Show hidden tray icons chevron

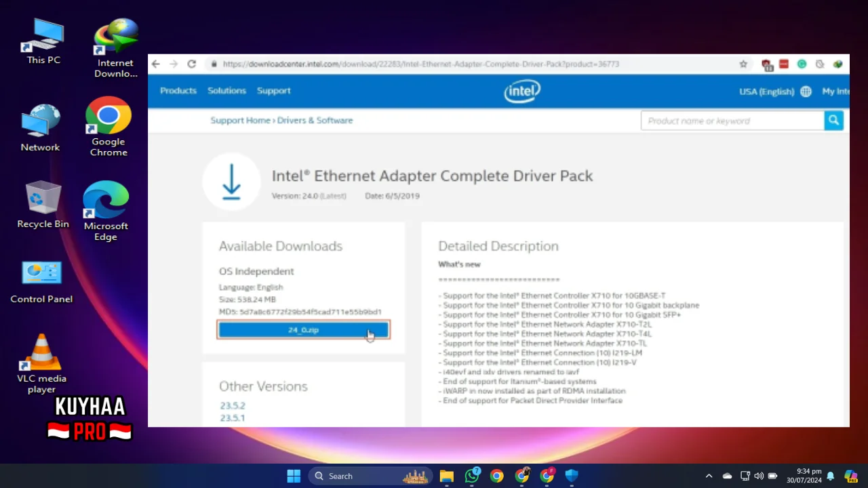coord(709,476)
